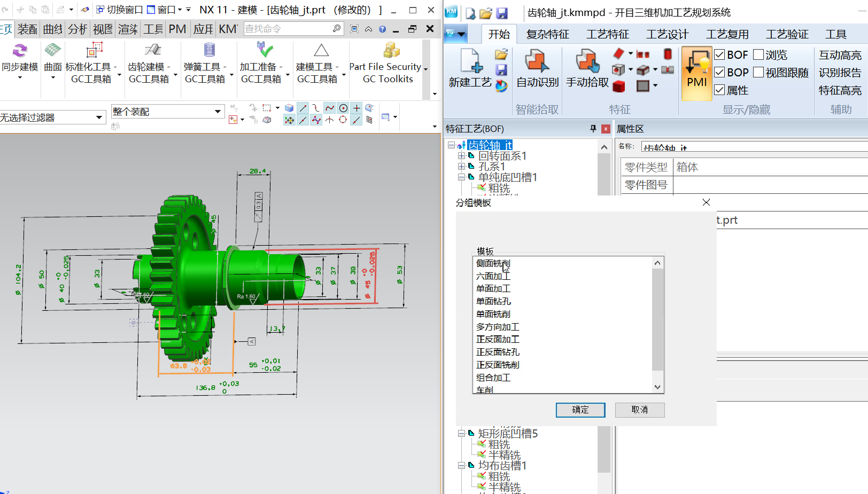
Task: Uncheck the BOF checkbox
Action: coord(719,55)
